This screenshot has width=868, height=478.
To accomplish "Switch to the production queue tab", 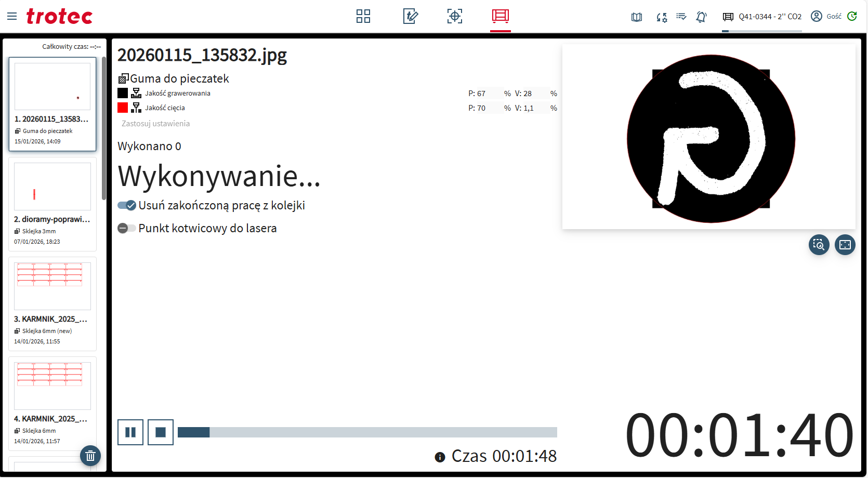I will [x=500, y=16].
